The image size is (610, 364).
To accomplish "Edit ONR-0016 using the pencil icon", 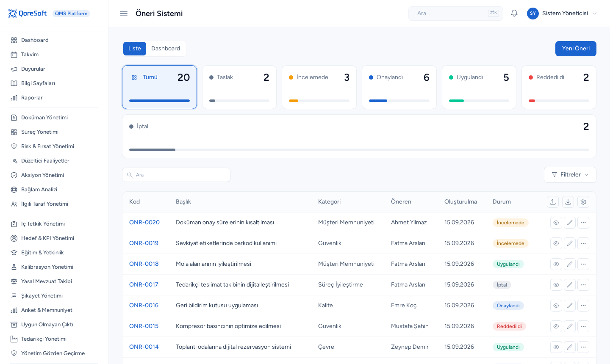I will (x=570, y=306).
